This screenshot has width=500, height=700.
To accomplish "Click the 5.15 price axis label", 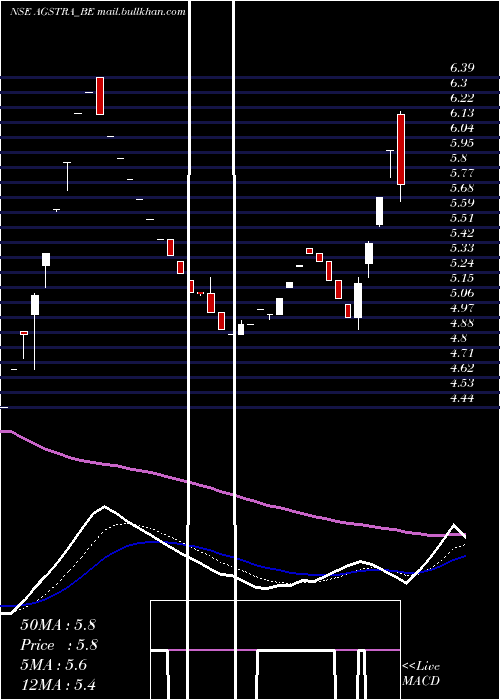I will click(x=462, y=278).
